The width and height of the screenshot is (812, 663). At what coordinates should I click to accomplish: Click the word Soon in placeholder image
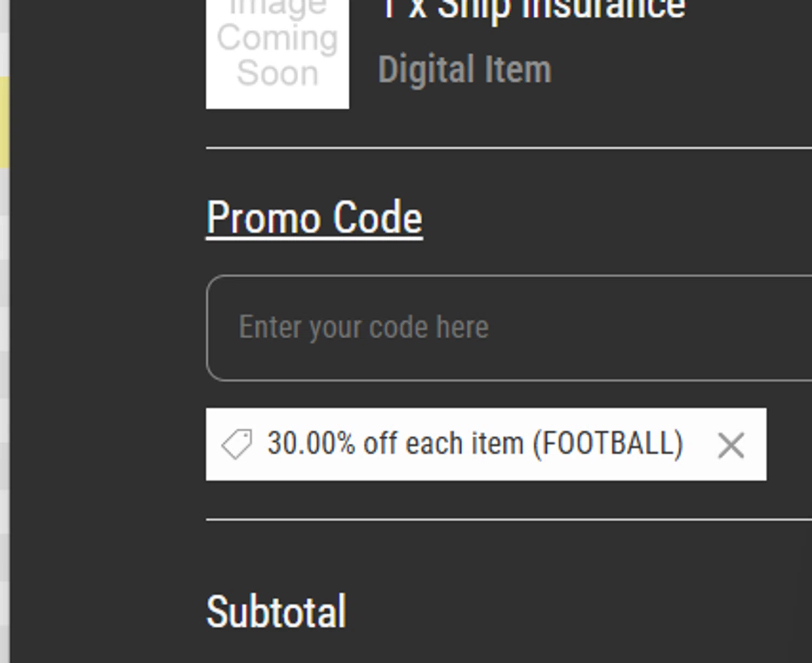coord(277,73)
